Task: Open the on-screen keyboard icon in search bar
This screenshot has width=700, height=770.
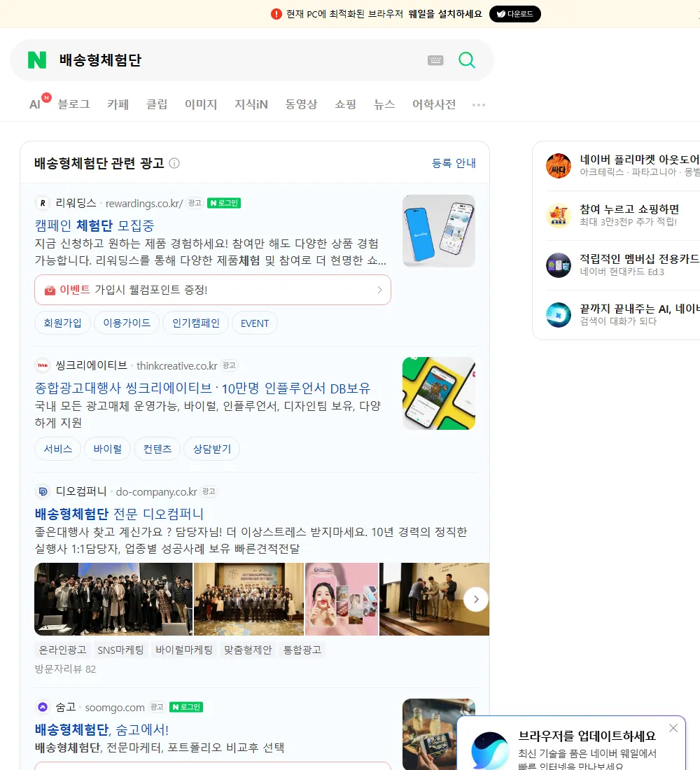Action: (435, 60)
